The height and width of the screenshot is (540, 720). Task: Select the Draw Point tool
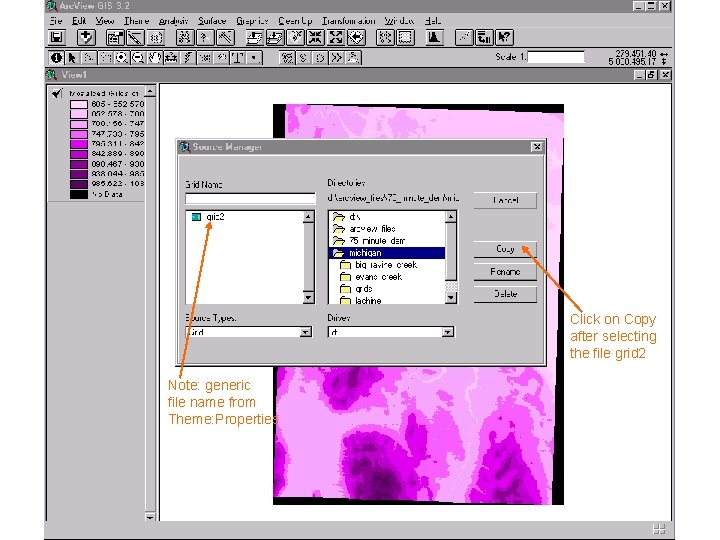pos(254,58)
